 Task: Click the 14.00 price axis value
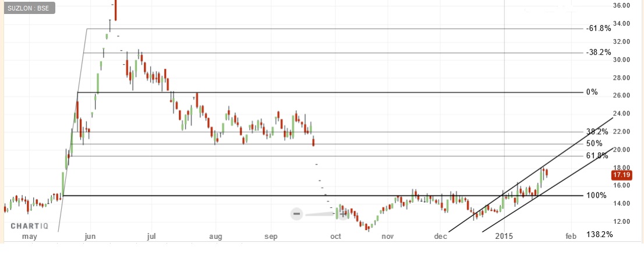[621, 203]
